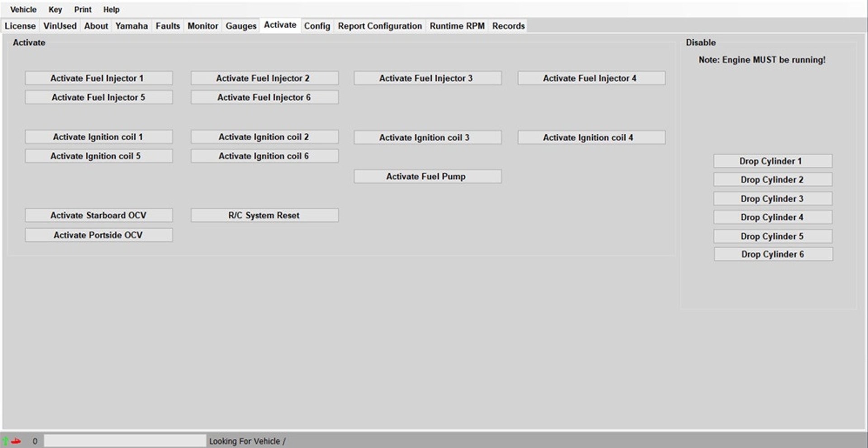Click Activate Fuel Injector 3
Screen dimensions: 868x448
(x=428, y=78)
